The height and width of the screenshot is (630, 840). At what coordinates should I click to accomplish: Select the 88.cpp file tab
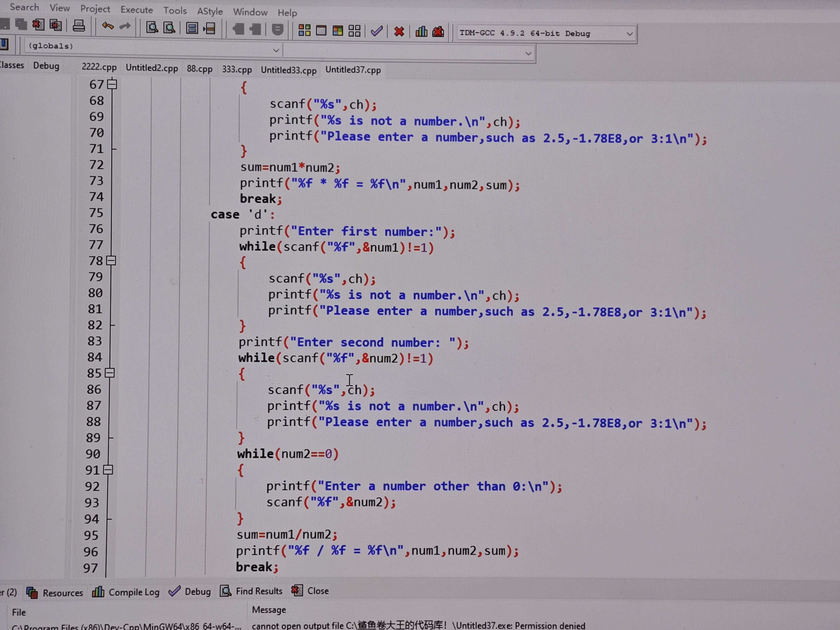coord(199,69)
